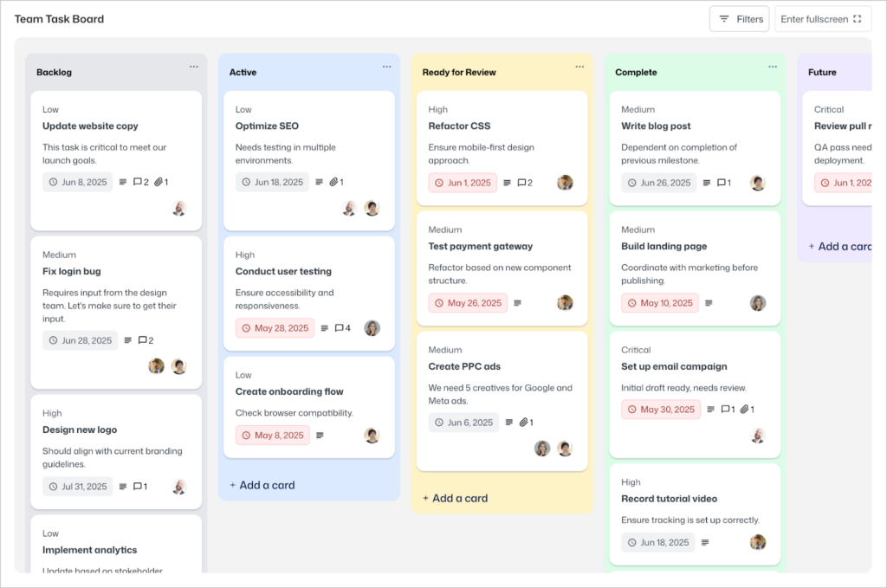Image resolution: width=887 pixels, height=588 pixels.
Task: Click the paperclip icon on Create PPC ads card
Action: pyautogui.click(x=523, y=422)
